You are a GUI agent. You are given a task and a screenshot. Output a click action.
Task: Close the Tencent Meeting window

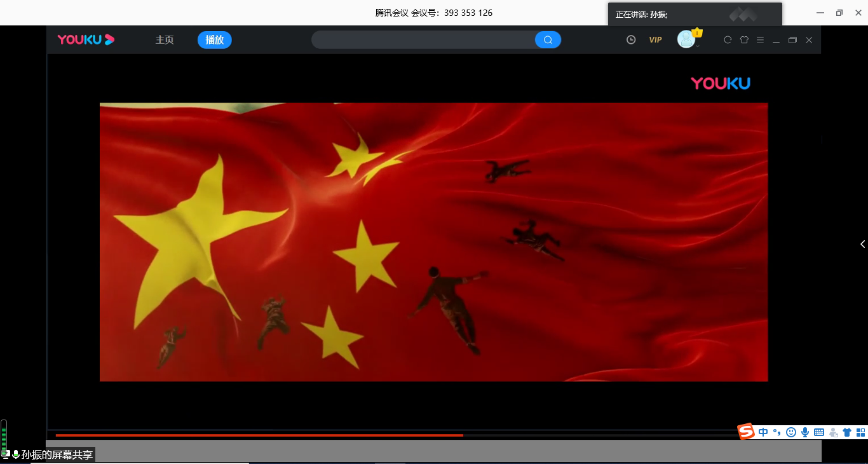857,13
